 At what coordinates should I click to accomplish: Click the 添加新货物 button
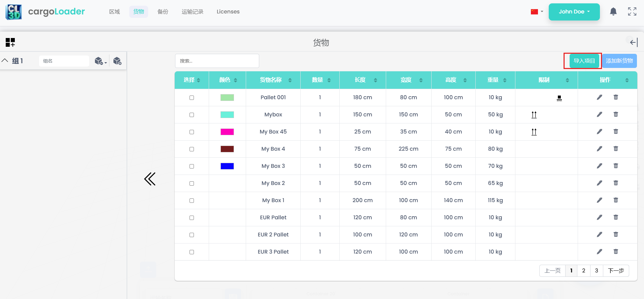coord(619,61)
